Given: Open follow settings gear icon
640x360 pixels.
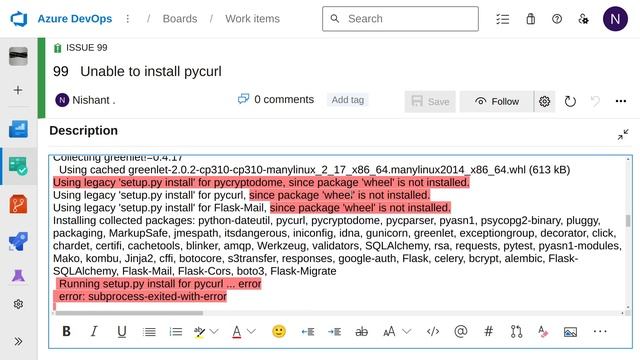Looking at the screenshot, I should pos(544,101).
